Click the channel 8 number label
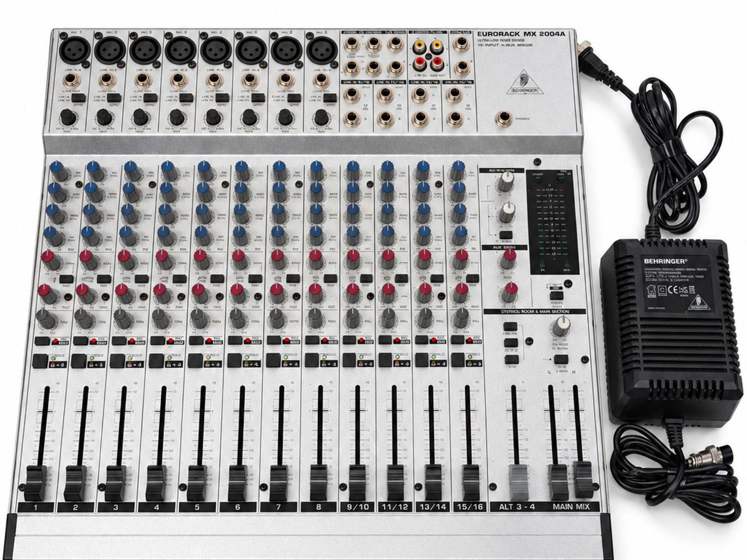The height and width of the screenshot is (560, 747). click(x=318, y=507)
